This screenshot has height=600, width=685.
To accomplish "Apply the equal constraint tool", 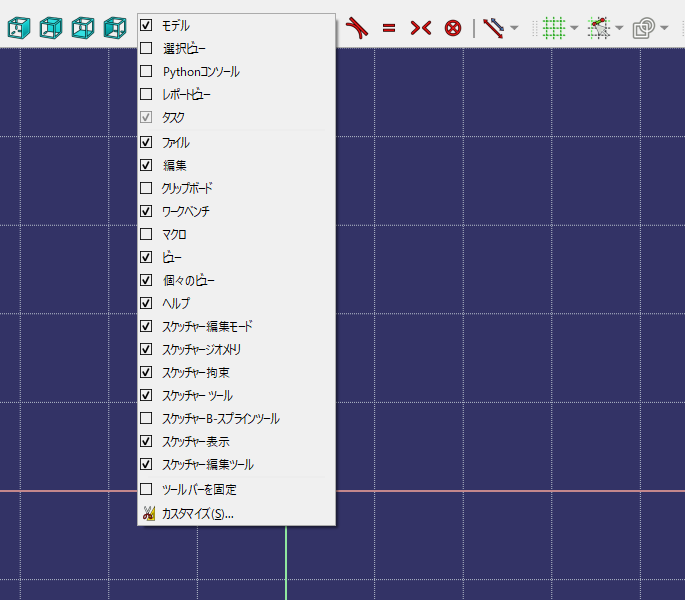I will click(389, 28).
